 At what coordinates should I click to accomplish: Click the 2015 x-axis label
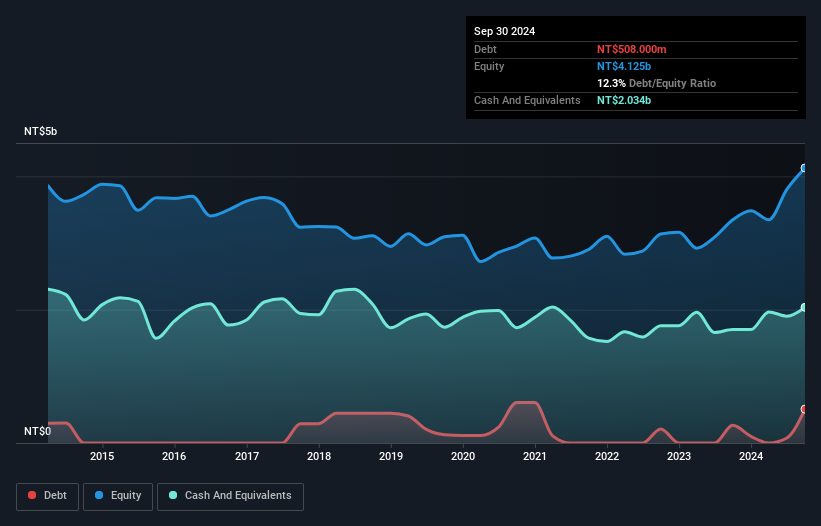point(102,456)
